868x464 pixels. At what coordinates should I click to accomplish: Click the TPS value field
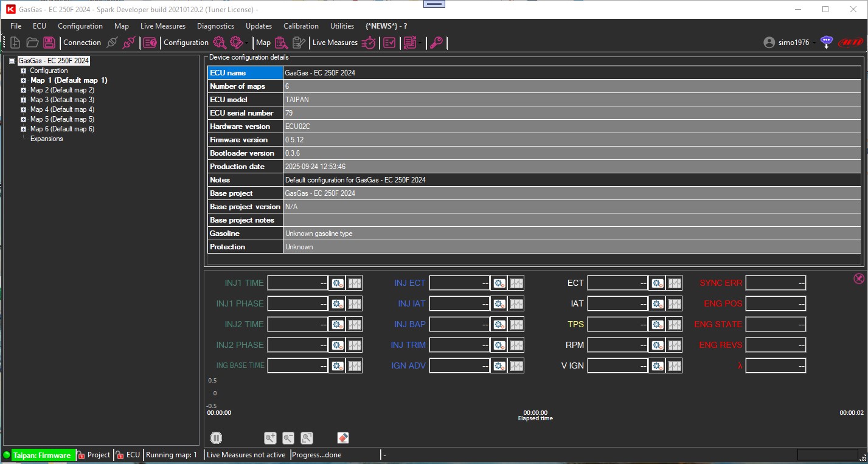[x=617, y=324]
